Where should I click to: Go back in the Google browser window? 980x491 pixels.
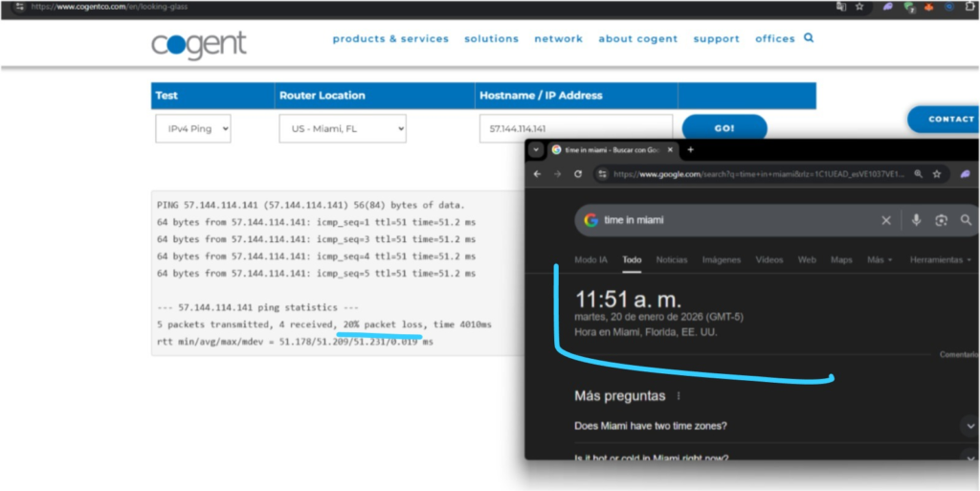coord(537,174)
